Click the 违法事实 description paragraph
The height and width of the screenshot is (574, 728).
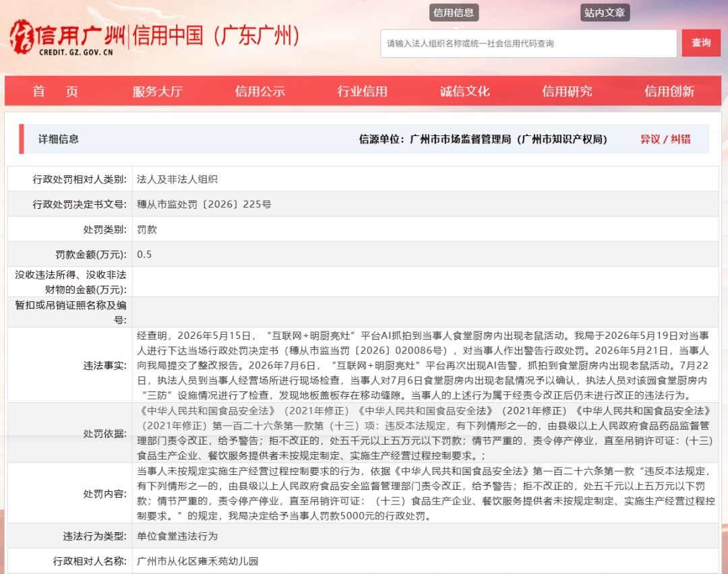[x=423, y=365]
